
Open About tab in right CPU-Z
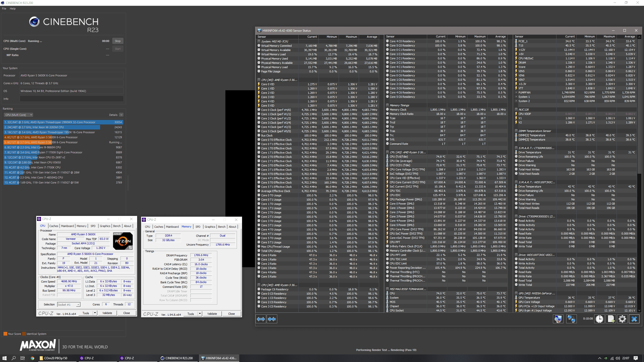pos(232,227)
